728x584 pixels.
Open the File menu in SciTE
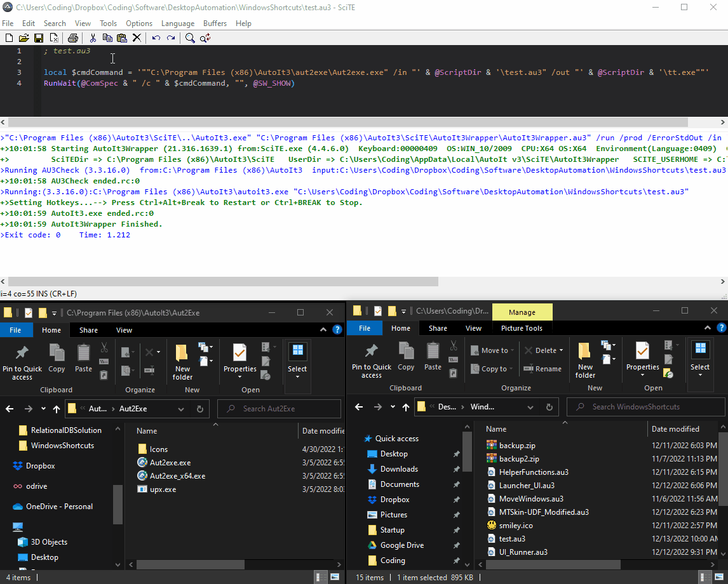click(8, 23)
